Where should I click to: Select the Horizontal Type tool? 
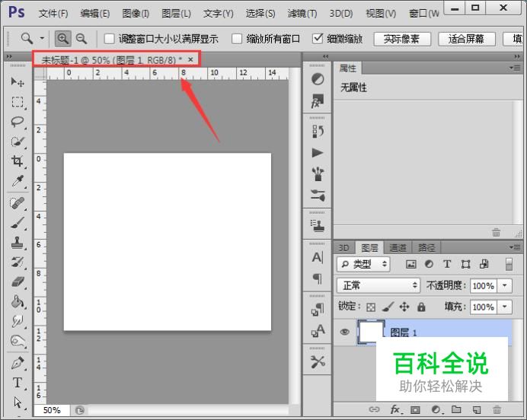point(18,383)
